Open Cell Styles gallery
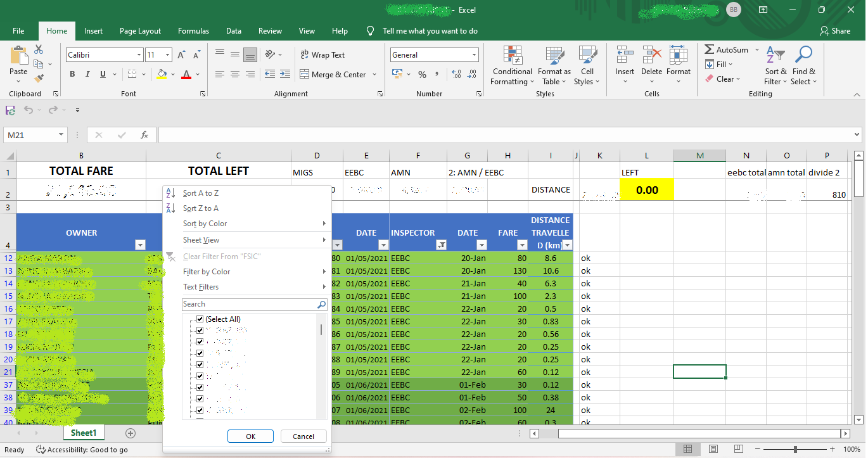This screenshot has width=868, height=458. tap(587, 65)
